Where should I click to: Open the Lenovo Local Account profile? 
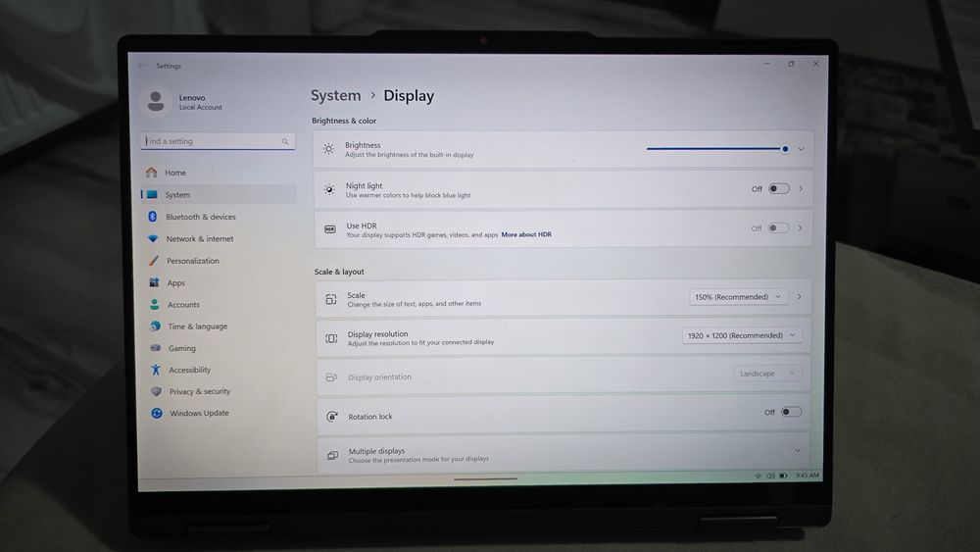[182, 101]
